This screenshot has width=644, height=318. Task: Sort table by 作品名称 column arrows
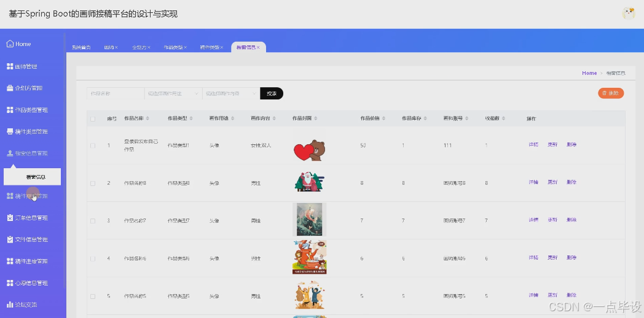(147, 118)
